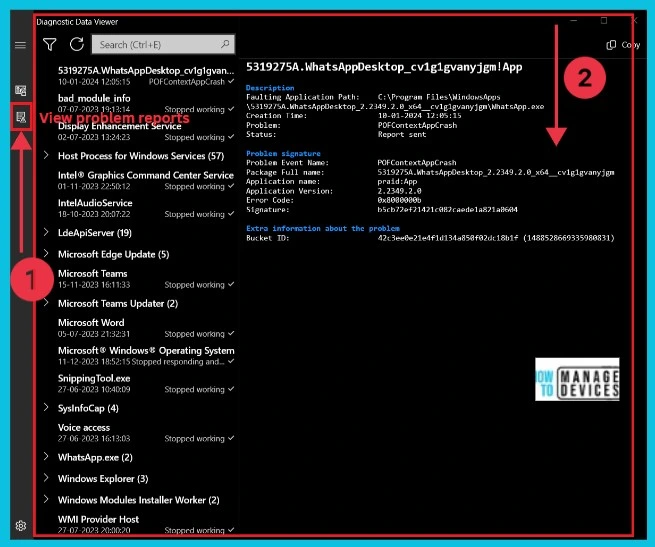Select the bad_module_info report
This screenshot has height=547, width=655.
(146, 104)
